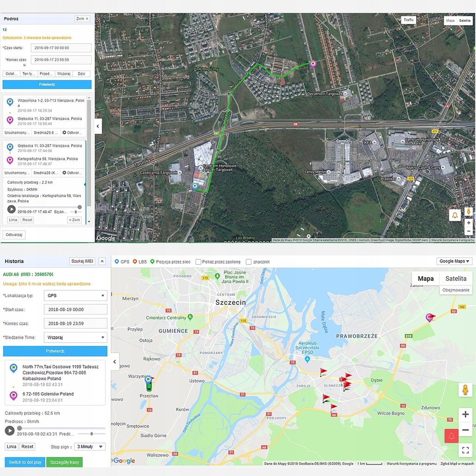Open the Google Maps provider dropdown
This screenshot has width=476, height=476.
coord(454,261)
